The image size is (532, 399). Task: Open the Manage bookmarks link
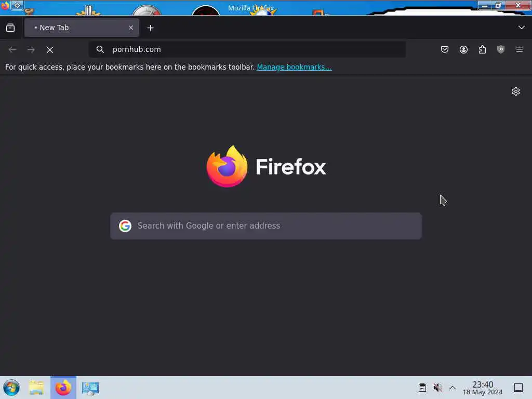[294, 67]
